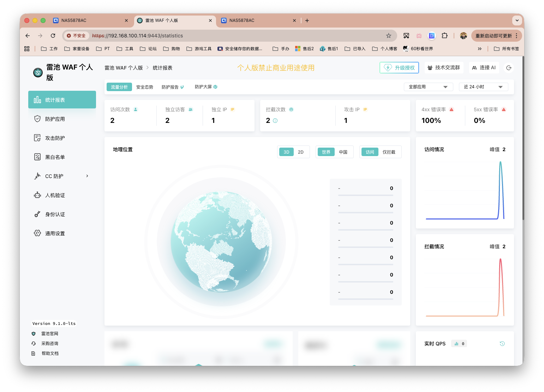This screenshot has width=544, height=392.
Task: Open the 帮助文档 link
Action: [50, 353]
